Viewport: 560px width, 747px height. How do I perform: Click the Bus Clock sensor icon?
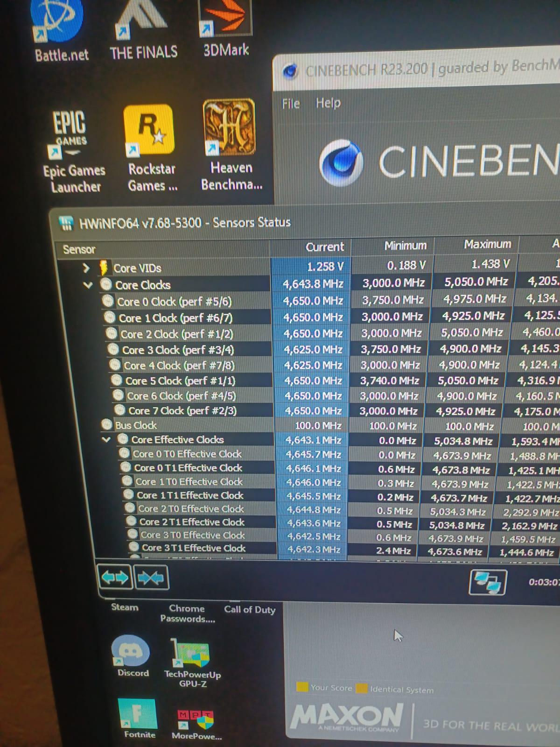point(107,424)
